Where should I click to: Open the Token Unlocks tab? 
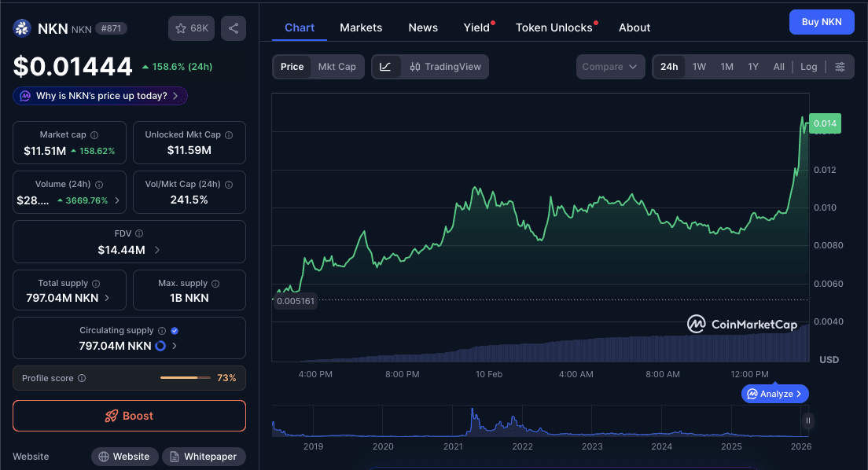point(554,28)
